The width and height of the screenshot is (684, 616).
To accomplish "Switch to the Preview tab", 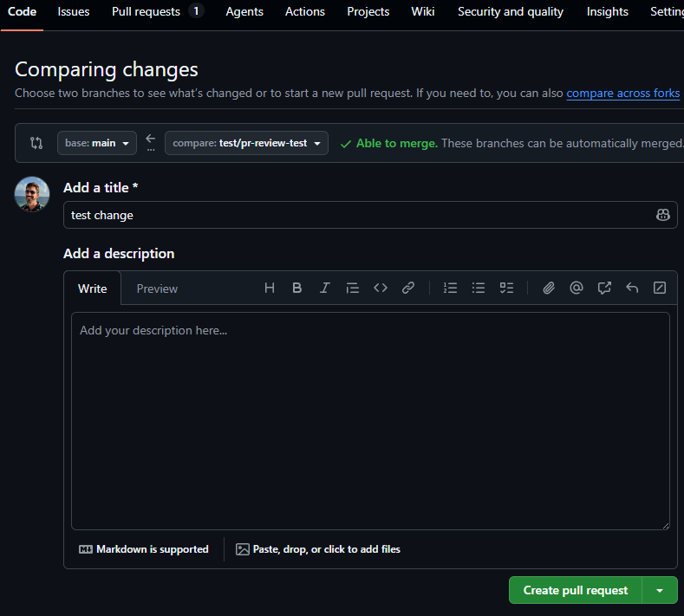I will 157,289.
